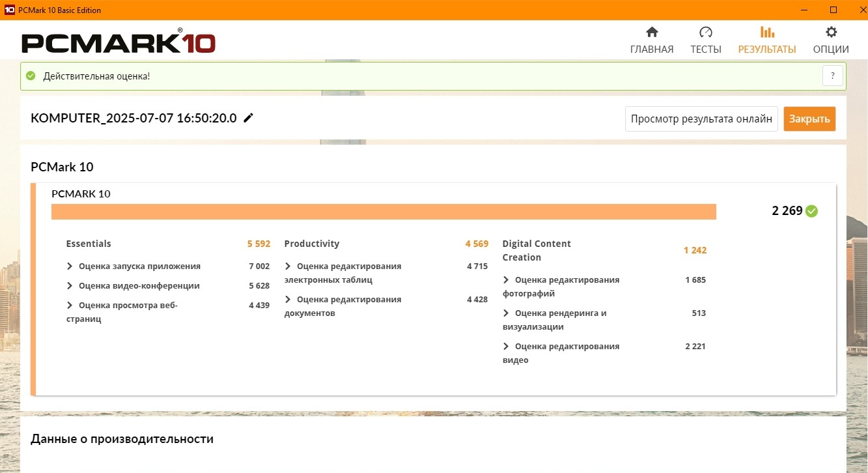Click the video editing score 2 221
The height and width of the screenshot is (473, 868).
point(695,347)
